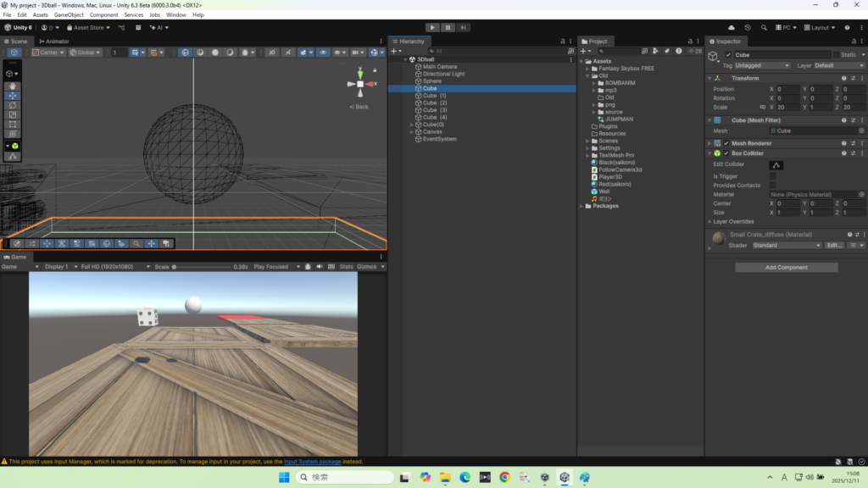Screen dimensions: 868x488
Task: Toggle the Static checkbox for Cube
Action: 836,55
